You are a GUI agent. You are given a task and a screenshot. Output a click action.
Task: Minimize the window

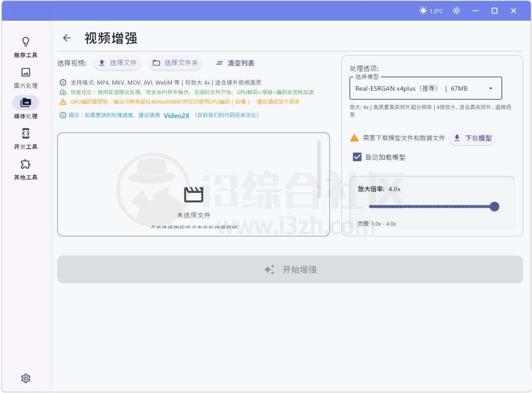(x=475, y=11)
